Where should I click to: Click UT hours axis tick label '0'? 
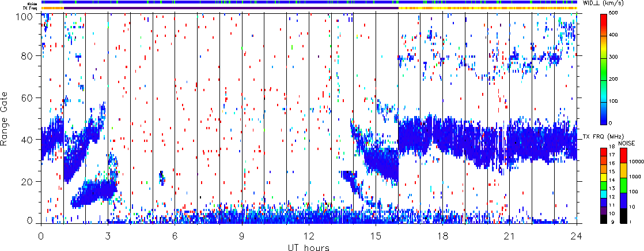click(x=41, y=236)
